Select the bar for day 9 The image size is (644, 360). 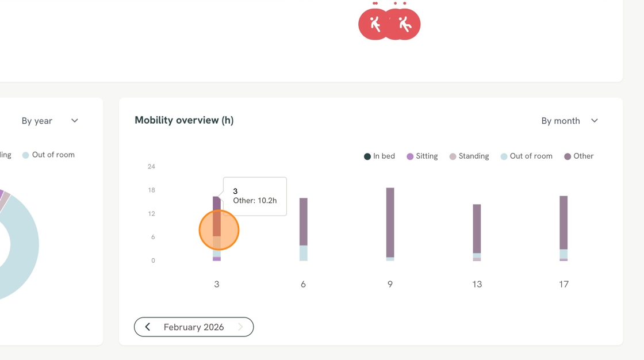click(390, 224)
